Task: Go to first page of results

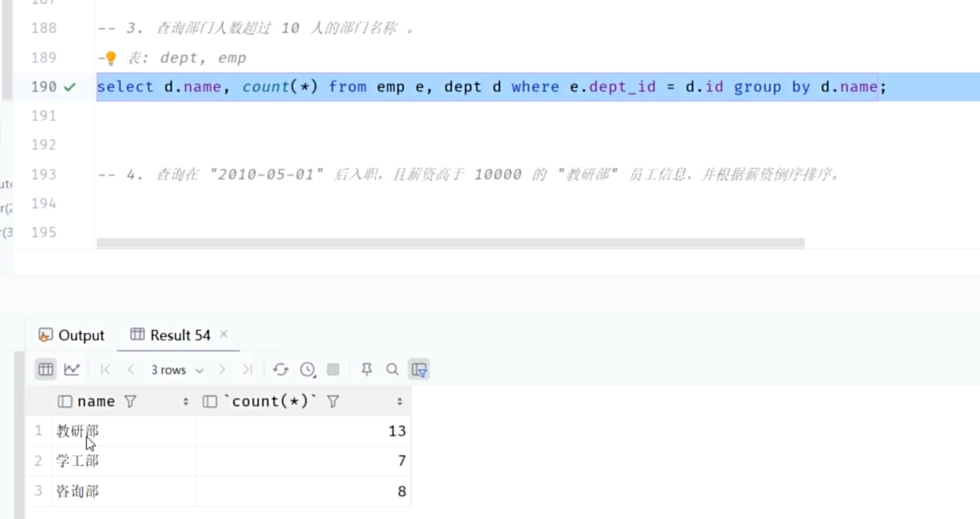Action: (x=106, y=369)
